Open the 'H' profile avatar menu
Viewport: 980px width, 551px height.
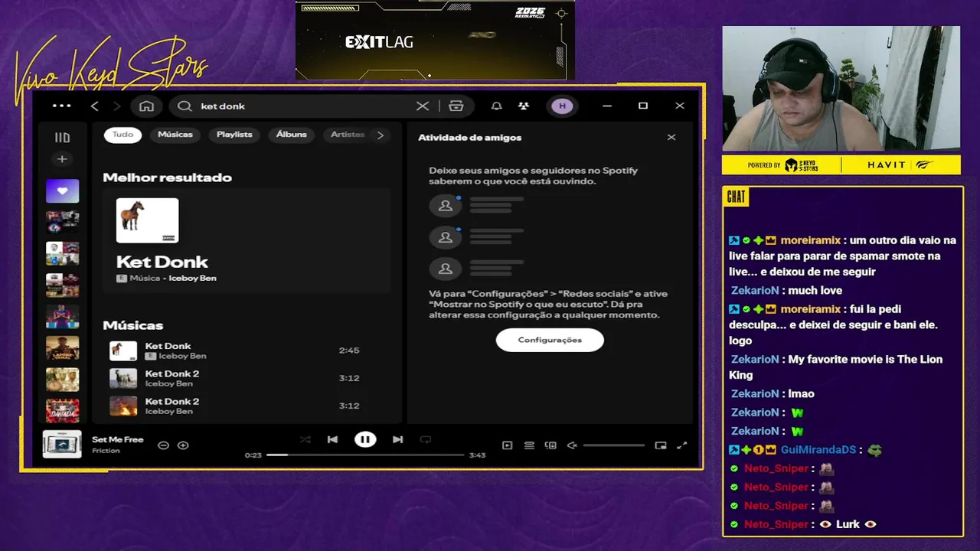click(562, 106)
